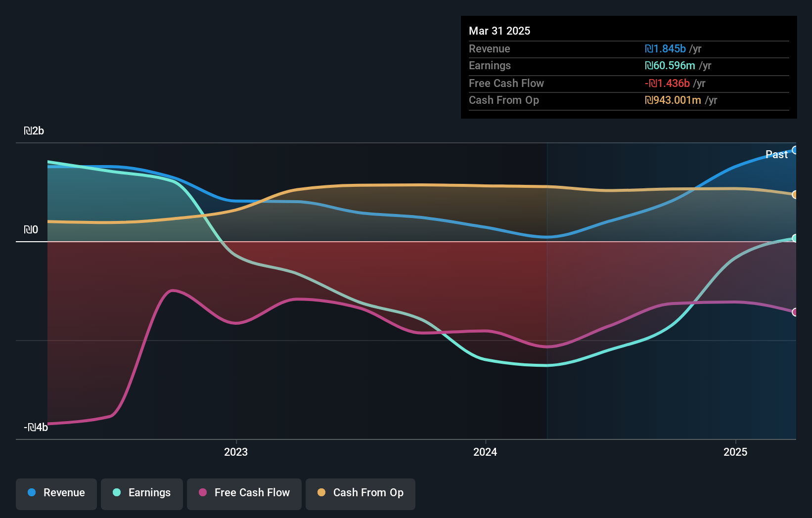Click the -₪4b y-axis label
This screenshot has width=812, height=518.
pyautogui.click(x=36, y=428)
